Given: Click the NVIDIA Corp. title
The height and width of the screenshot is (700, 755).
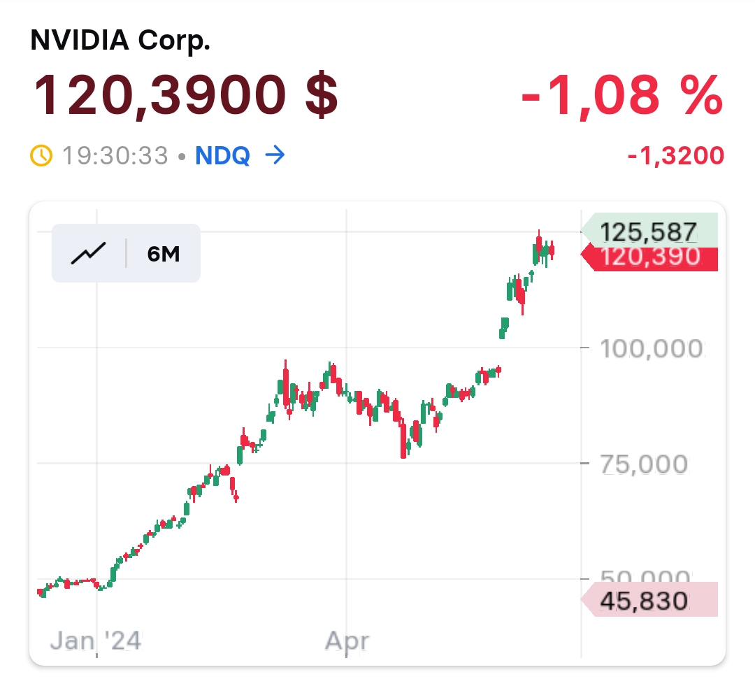Looking at the screenshot, I should click(120, 41).
